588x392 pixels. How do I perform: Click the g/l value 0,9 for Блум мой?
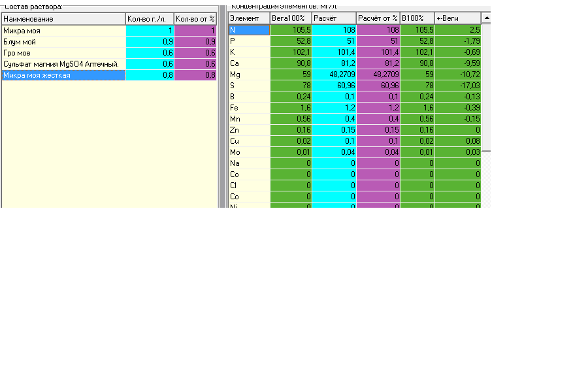click(150, 42)
